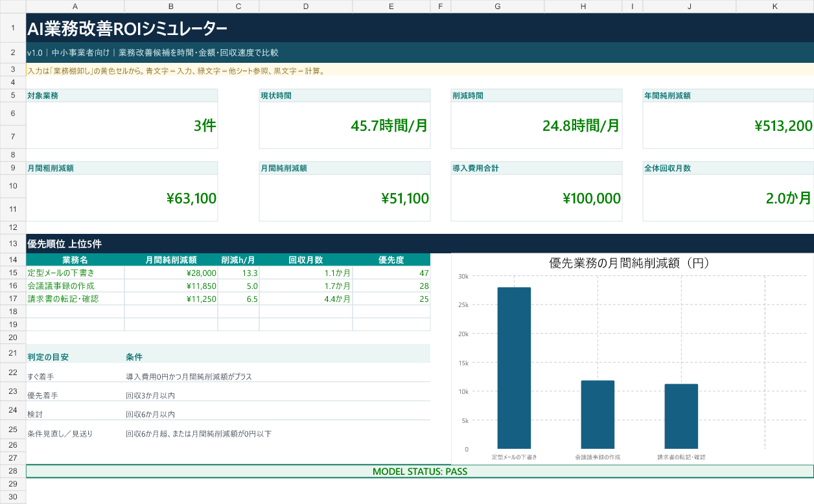Select row 13 header

13,244
